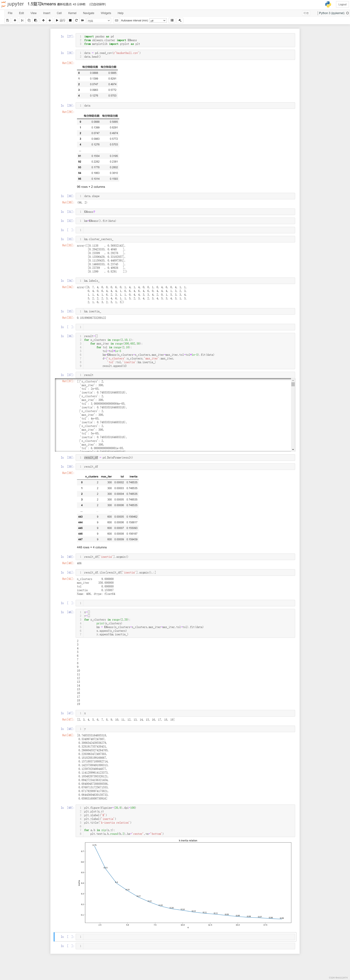Viewport: 350px width, 980px height.
Task: Click the km.labels_ code cell
Action: [x=185, y=281]
